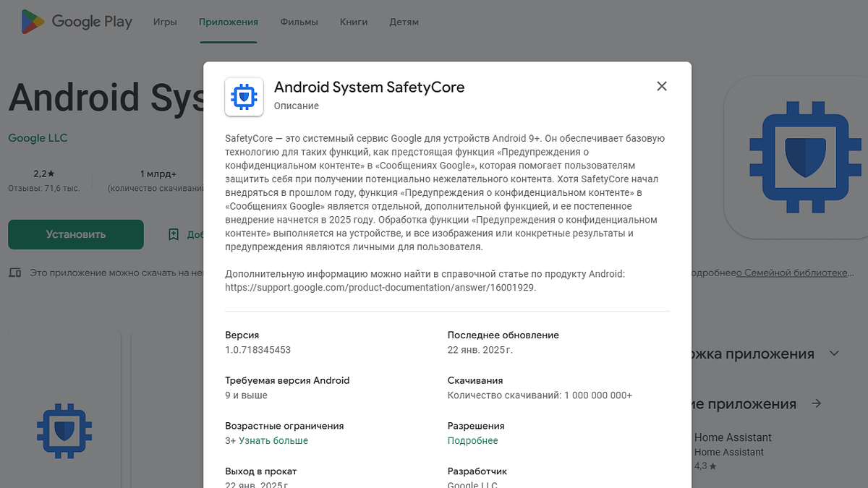
Task: Click the 'Отзывы: 71,6 тыс.' text
Action: [44, 189]
